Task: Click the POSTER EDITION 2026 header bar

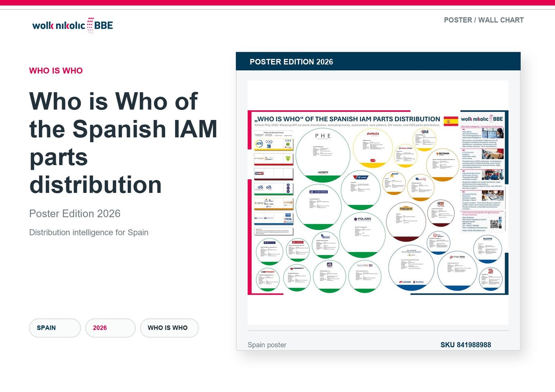Action: (378, 61)
